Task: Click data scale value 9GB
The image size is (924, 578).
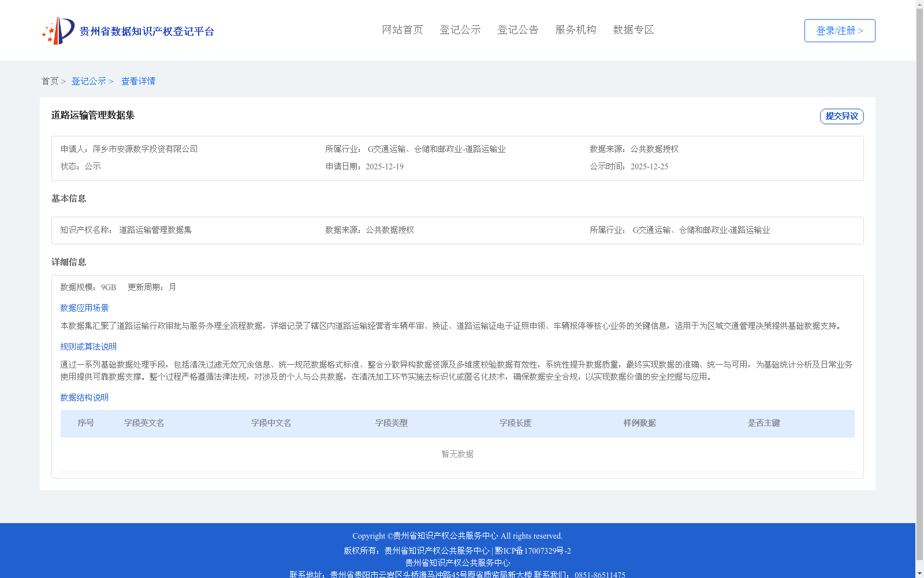Action: point(109,287)
